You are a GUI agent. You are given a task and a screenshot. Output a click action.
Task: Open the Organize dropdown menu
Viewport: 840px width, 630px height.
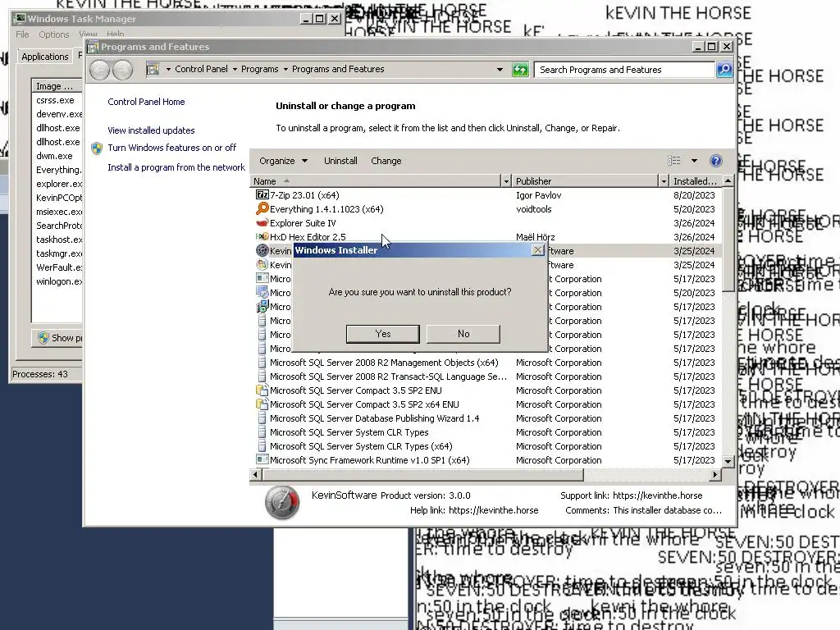(283, 161)
